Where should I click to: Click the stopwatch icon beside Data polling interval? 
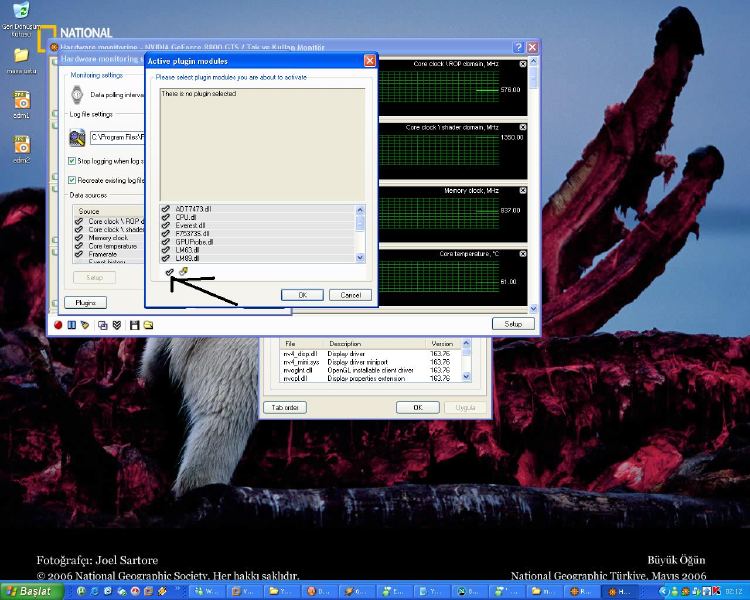coord(77,95)
